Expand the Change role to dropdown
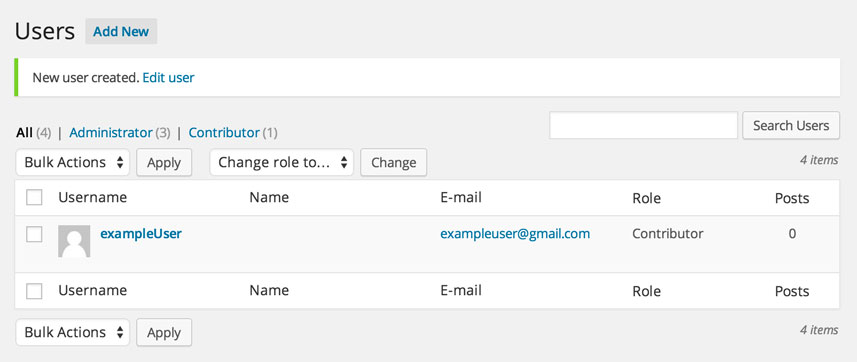This screenshot has width=857, height=362. [281, 162]
